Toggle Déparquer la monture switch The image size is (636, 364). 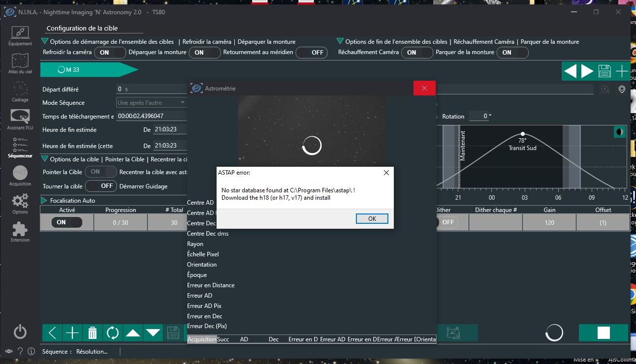204,52
